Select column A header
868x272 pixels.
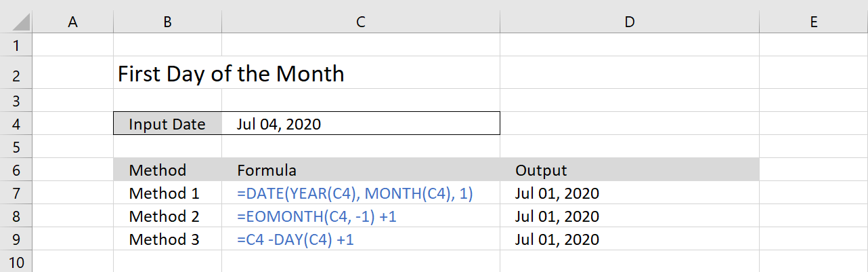[73, 22]
